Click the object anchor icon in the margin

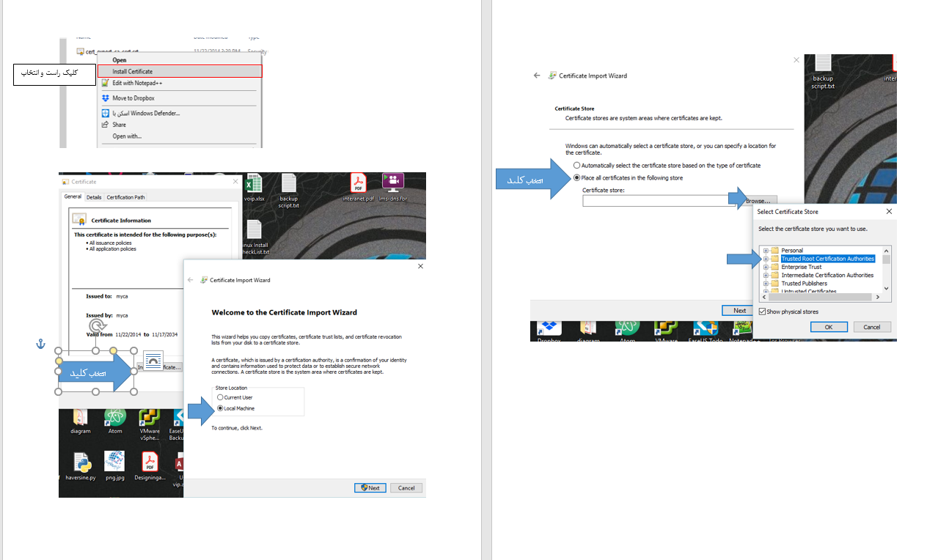[x=41, y=344]
